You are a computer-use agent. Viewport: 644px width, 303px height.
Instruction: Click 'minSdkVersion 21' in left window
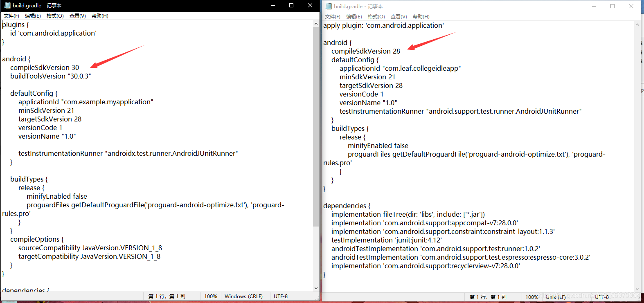46,110
